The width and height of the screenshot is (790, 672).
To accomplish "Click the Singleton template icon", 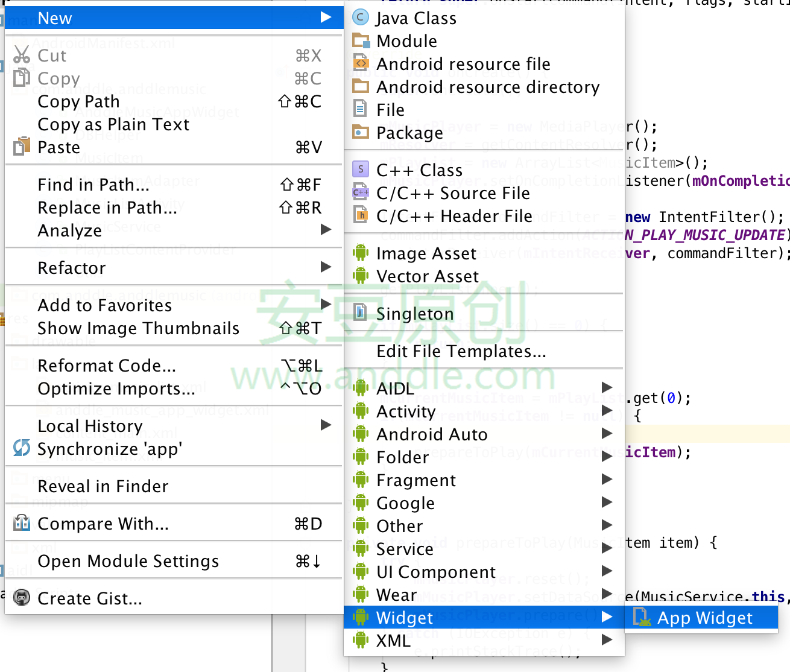I will 361,313.
